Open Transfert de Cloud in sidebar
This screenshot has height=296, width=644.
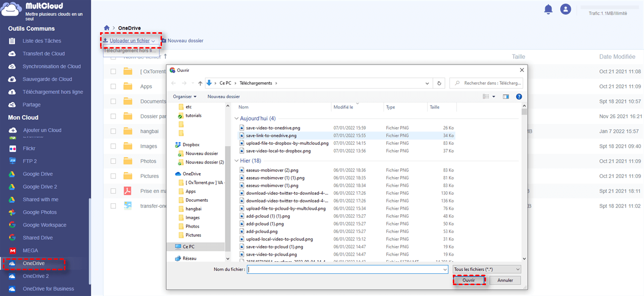44,54
